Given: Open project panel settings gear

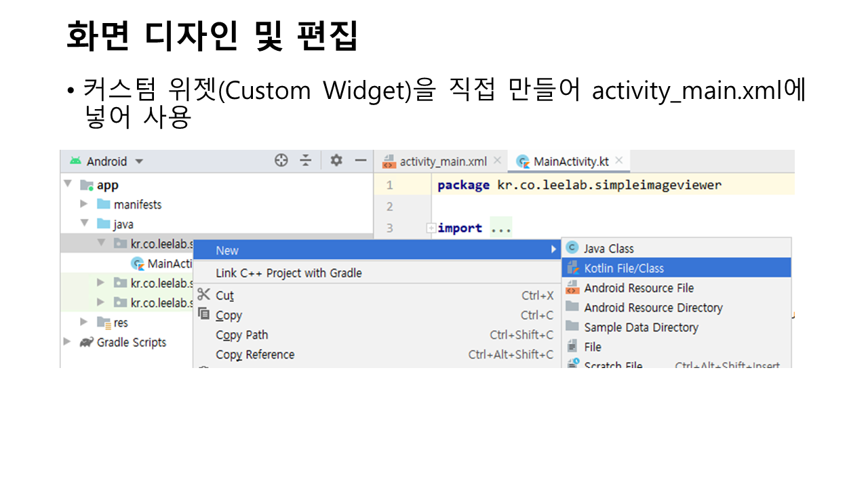Looking at the screenshot, I should pos(336,161).
